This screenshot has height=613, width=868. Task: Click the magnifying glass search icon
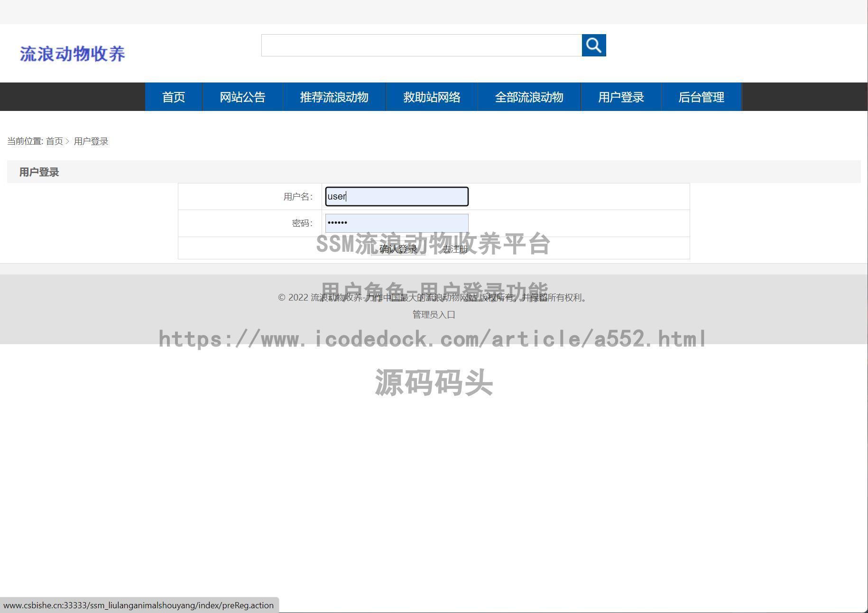point(593,46)
